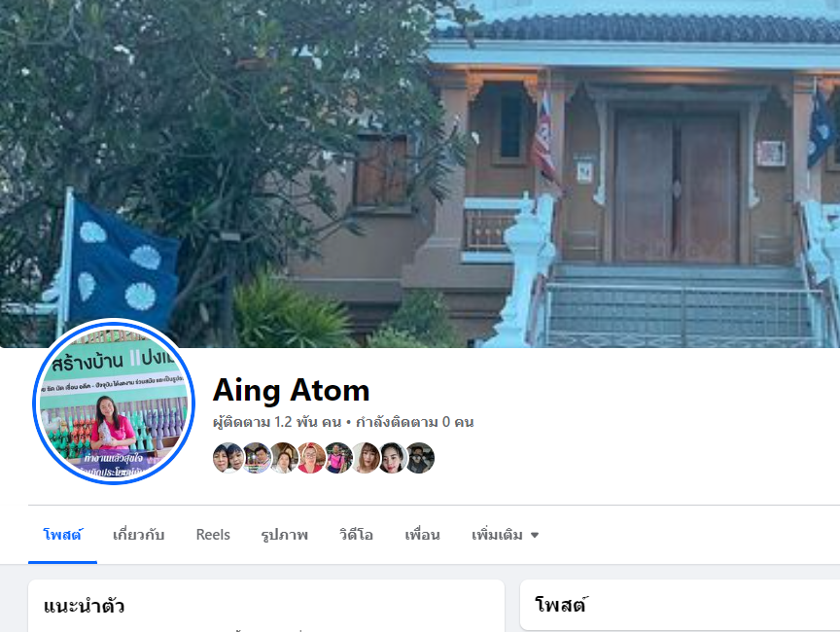Open the cover photo of the building
840x632 pixels.
[x=420, y=173]
